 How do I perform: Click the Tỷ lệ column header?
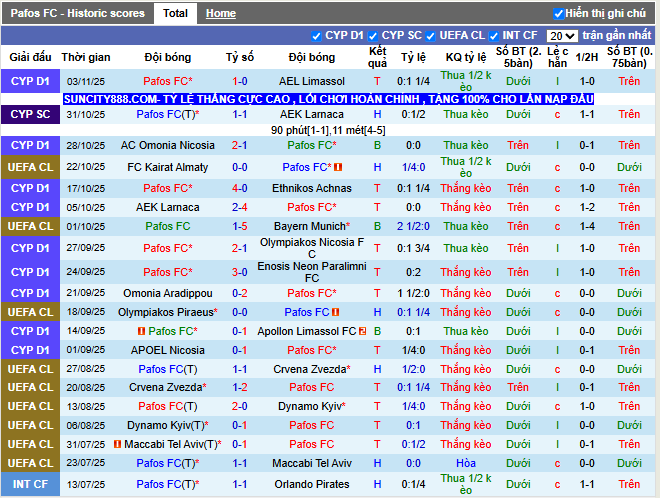(x=413, y=57)
